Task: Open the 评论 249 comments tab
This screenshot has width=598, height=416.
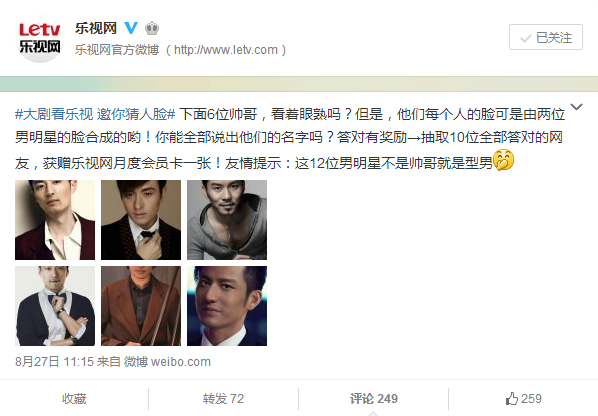Action: point(374,399)
